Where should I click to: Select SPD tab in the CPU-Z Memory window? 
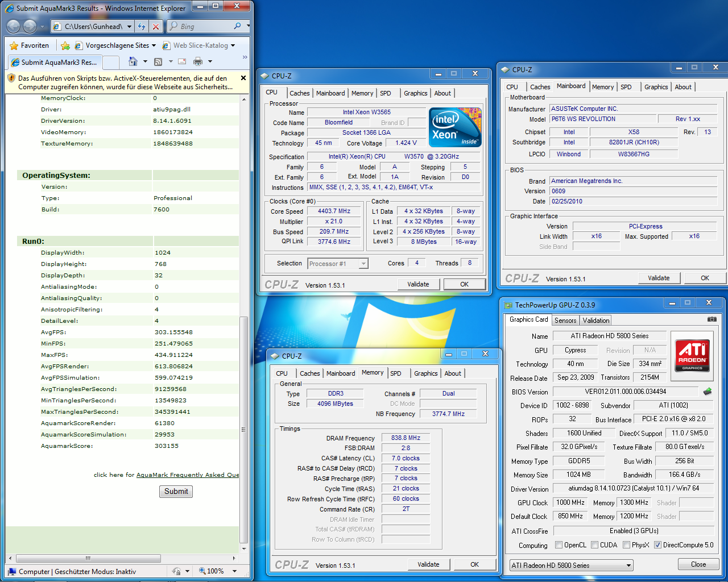[x=396, y=373]
